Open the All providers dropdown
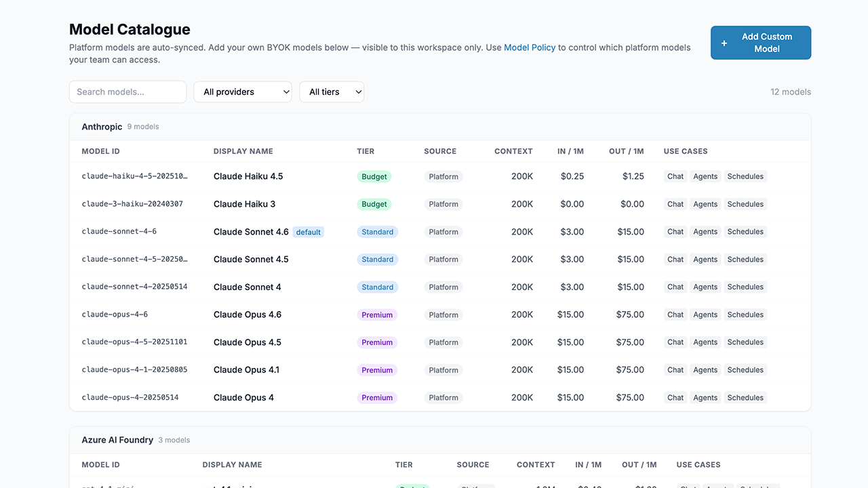The width and height of the screenshot is (868, 488). 243,91
